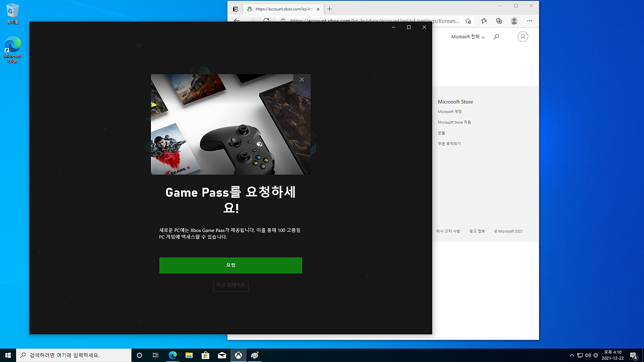Screen dimensions: 644x362
Task: Open the Windows Start menu
Action: [8, 355]
